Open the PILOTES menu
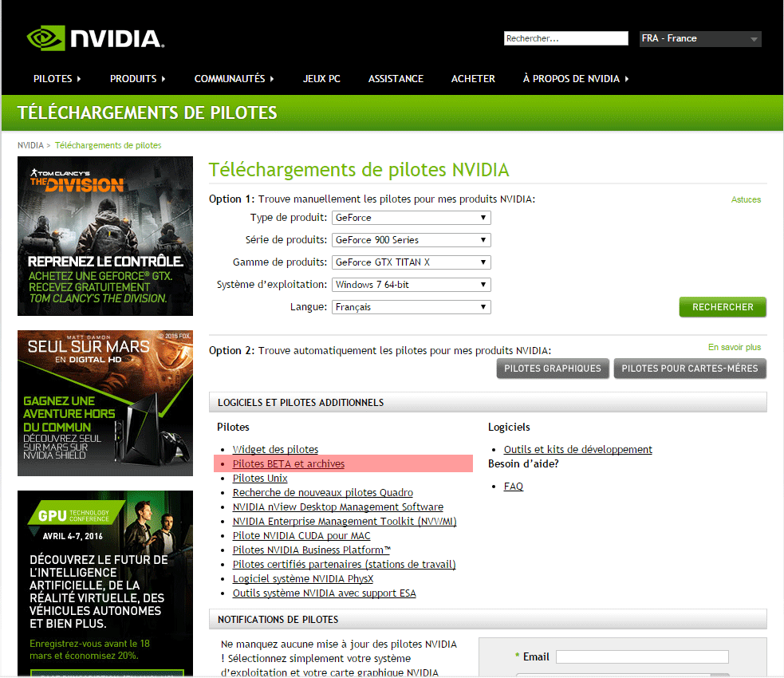 point(57,78)
